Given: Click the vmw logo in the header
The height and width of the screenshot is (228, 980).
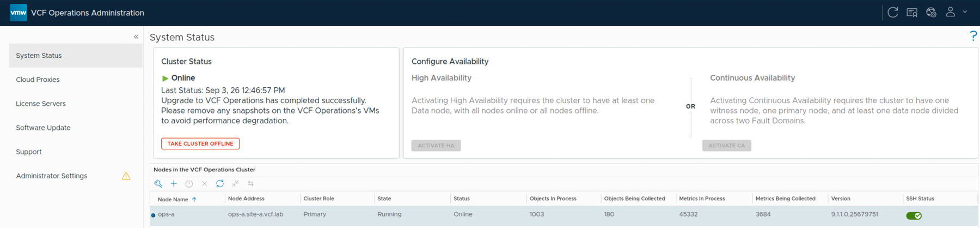Looking at the screenshot, I should tap(19, 13).
